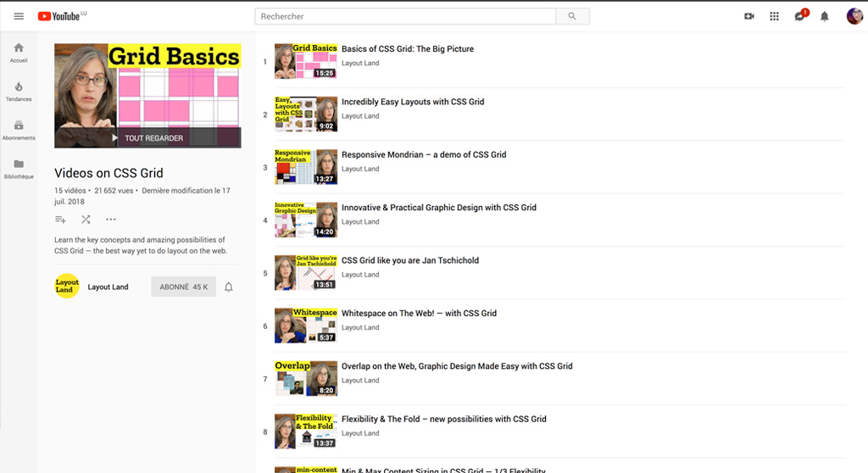This screenshot has width=868, height=473.
Task: Click the YouTube logo
Action: [x=61, y=16]
